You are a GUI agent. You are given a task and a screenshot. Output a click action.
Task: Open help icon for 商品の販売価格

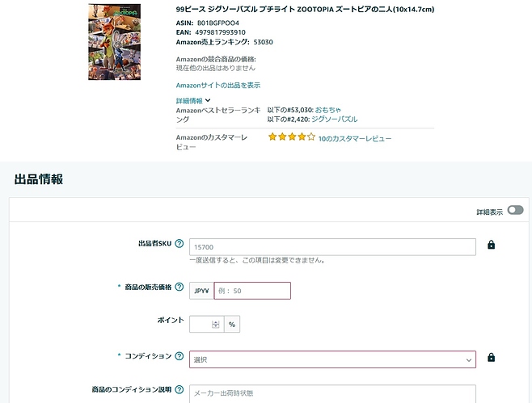(179, 287)
